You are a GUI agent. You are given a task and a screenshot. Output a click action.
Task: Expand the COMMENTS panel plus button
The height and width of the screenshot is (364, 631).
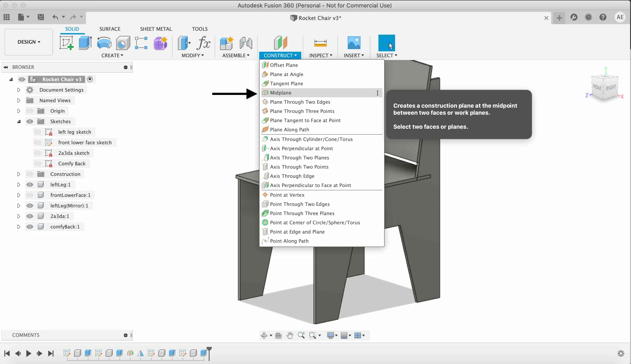[x=125, y=335]
